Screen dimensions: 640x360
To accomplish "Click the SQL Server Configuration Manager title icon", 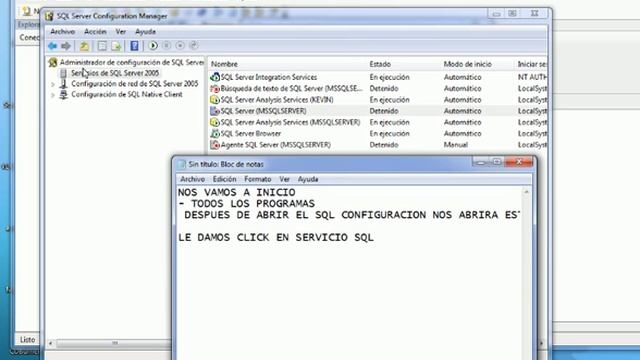I will pos(49,16).
